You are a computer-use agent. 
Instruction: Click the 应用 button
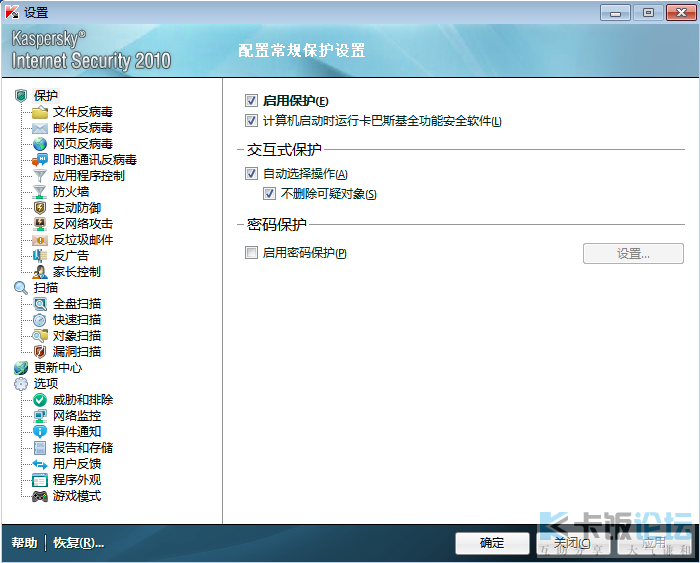click(x=654, y=543)
